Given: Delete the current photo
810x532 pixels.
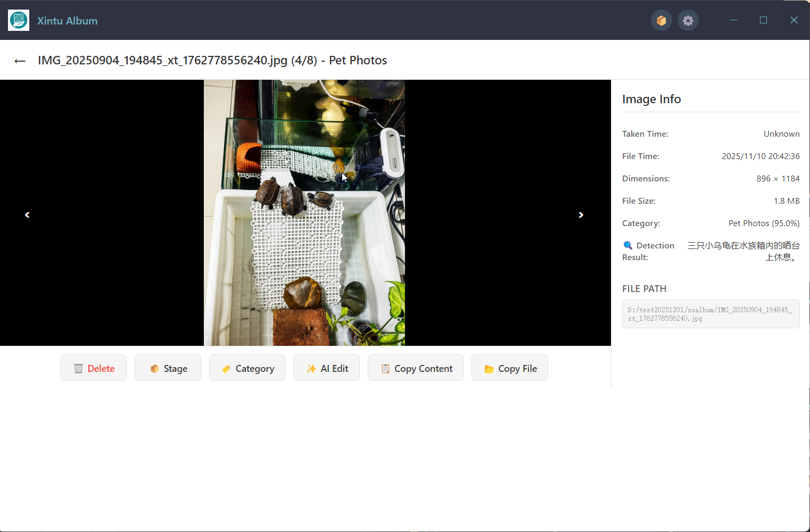Looking at the screenshot, I should tap(93, 368).
